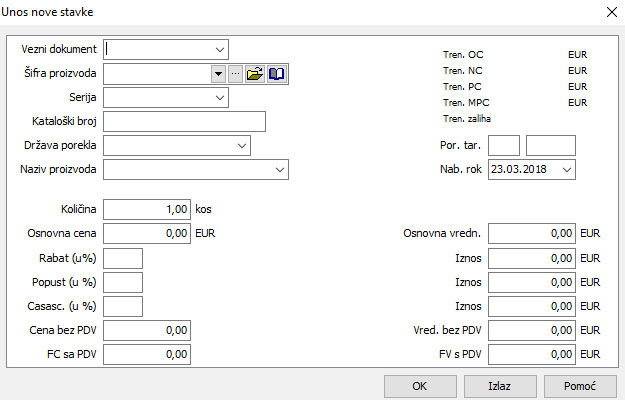
Task: Select the Rabat (u%) input box
Action: pos(123,258)
